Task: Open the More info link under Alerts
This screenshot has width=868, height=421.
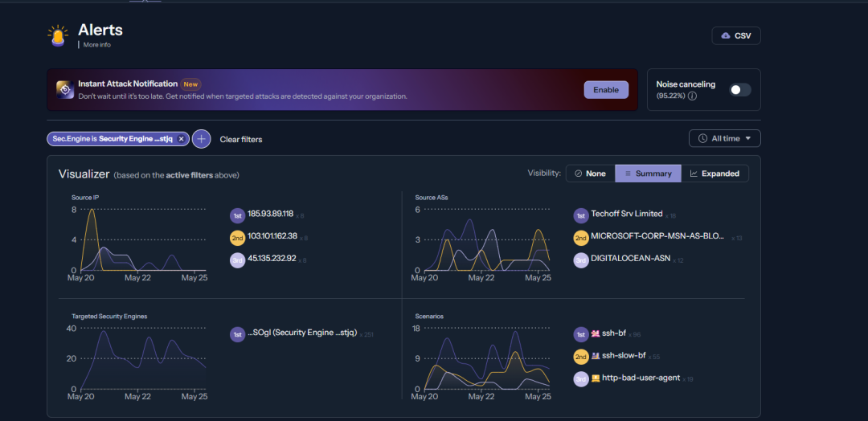Action: pos(96,45)
